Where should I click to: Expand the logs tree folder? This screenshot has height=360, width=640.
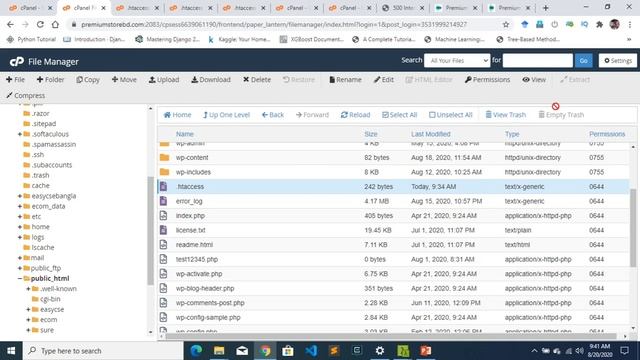pyautogui.click(x=20, y=237)
